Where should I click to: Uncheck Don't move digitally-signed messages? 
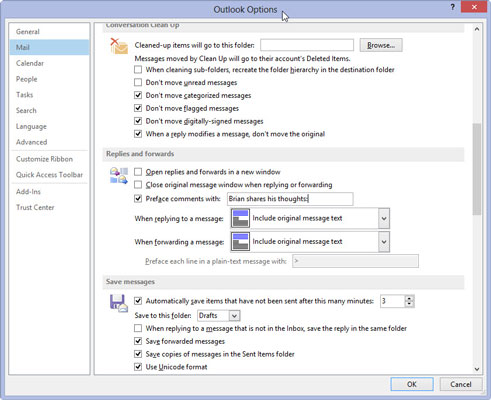tap(138, 121)
